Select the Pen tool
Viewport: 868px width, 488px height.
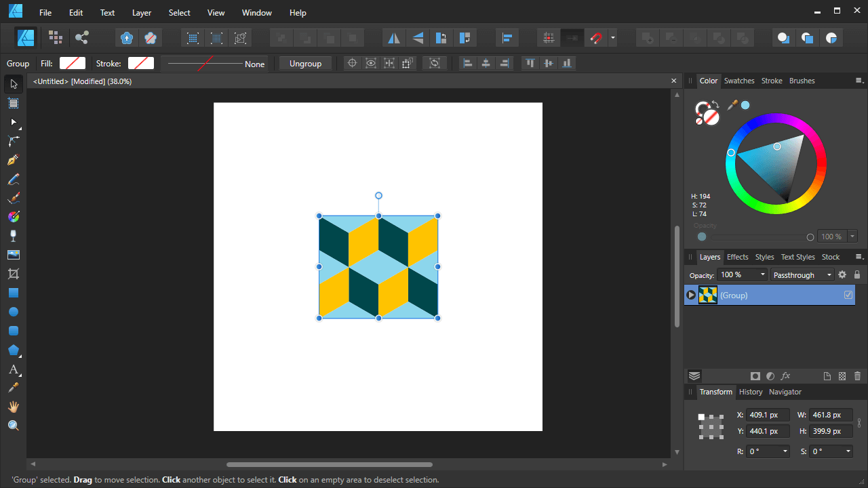14,160
